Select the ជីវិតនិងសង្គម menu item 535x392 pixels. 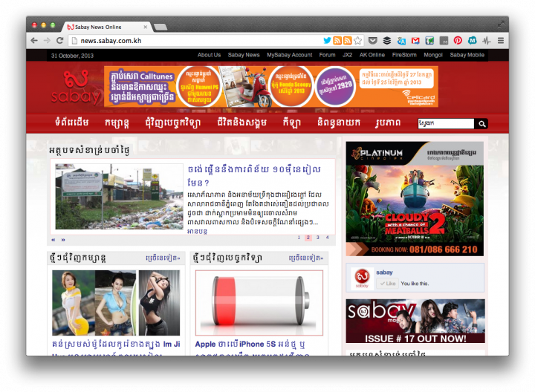242,122
